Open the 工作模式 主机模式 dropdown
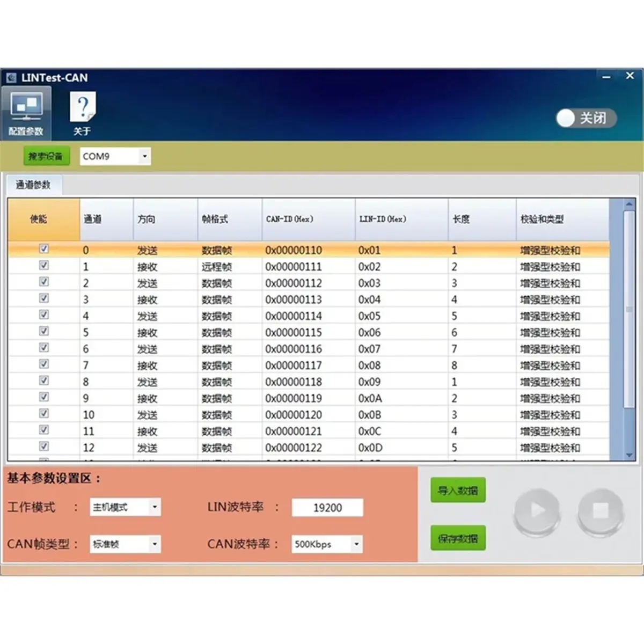This screenshot has width=644, height=644. 125,507
